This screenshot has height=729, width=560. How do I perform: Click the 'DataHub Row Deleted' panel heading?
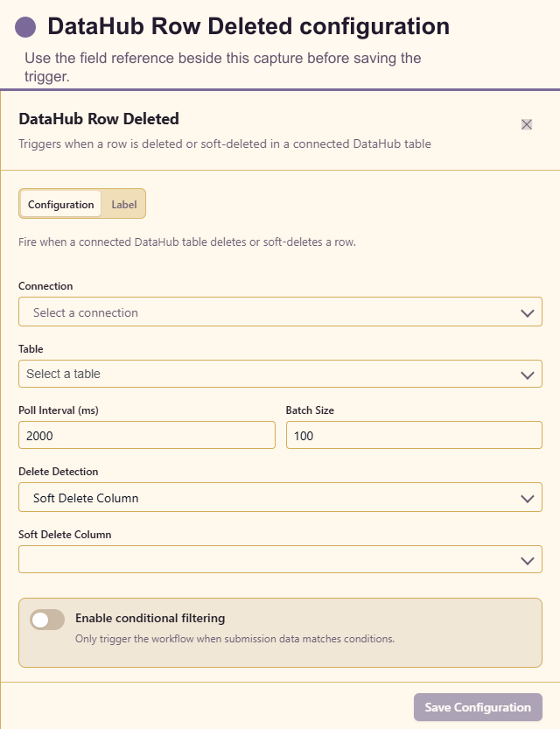point(99,119)
